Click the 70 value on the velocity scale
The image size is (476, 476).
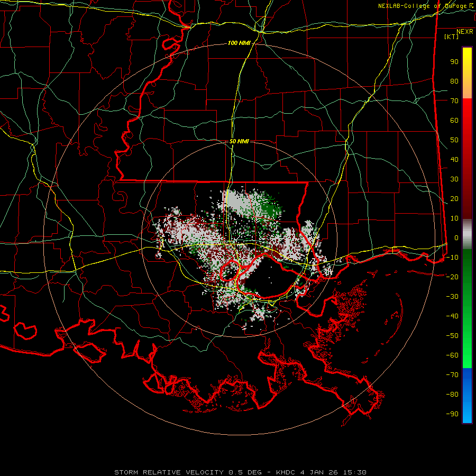click(454, 101)
